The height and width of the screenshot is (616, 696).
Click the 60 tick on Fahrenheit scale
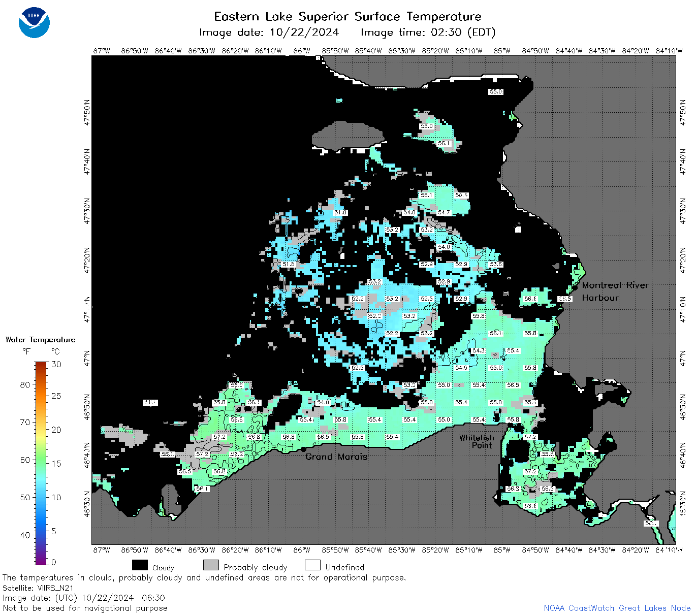25,460
